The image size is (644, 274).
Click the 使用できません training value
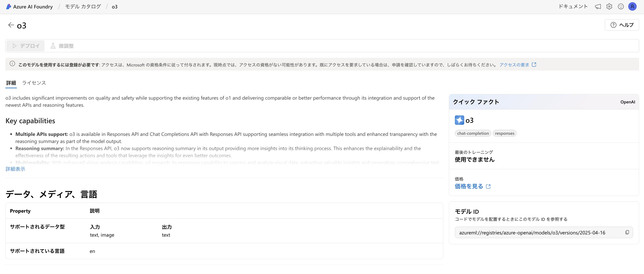(474, 160)
